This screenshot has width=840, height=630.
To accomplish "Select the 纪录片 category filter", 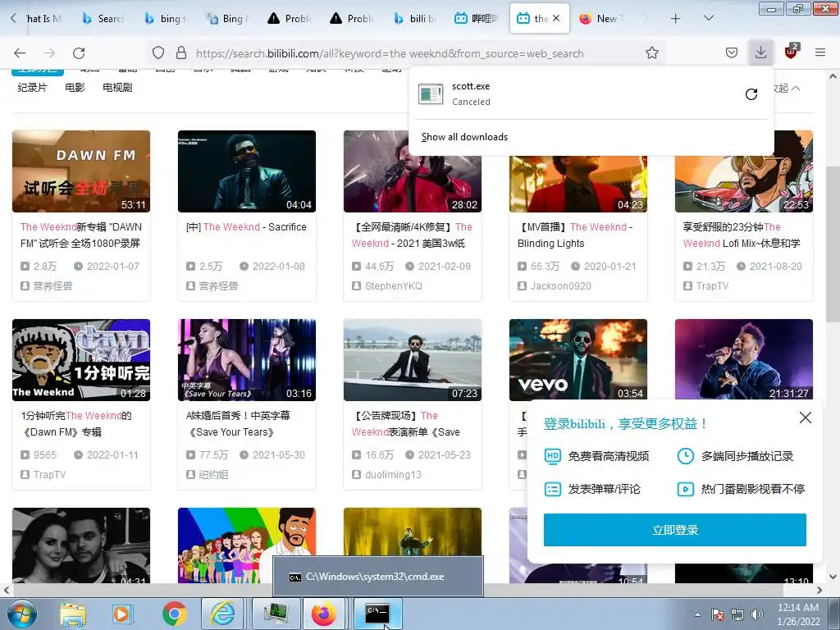I will pyautogui.click(x=32, y=87).
